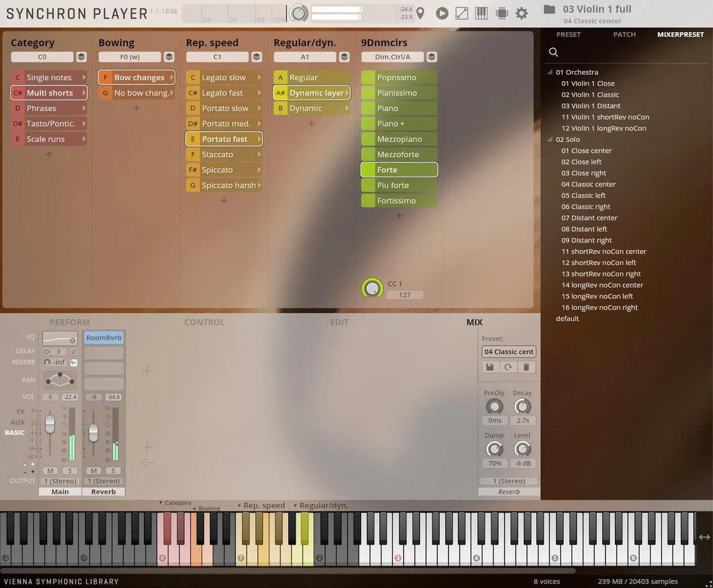Click the piano keyboard icon in top toolbar
Screen dimensions: 713x588
coord(481,13)
